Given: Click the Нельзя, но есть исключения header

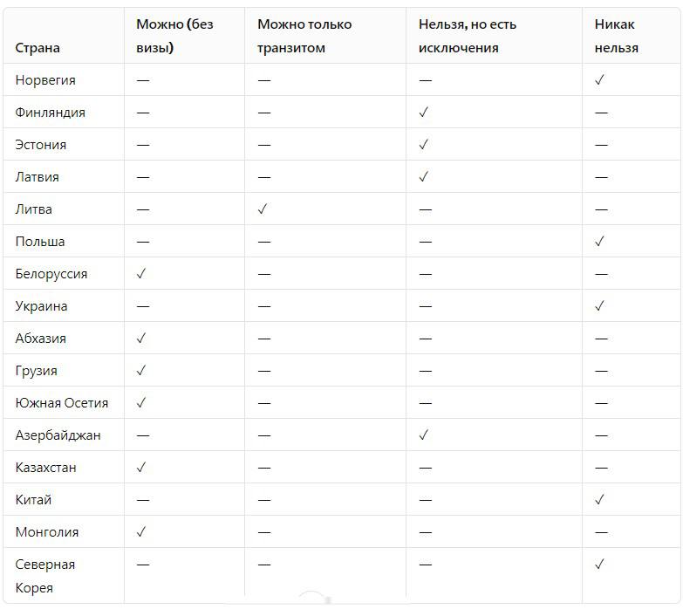Looking at the screenshot, I should point(468,36).
